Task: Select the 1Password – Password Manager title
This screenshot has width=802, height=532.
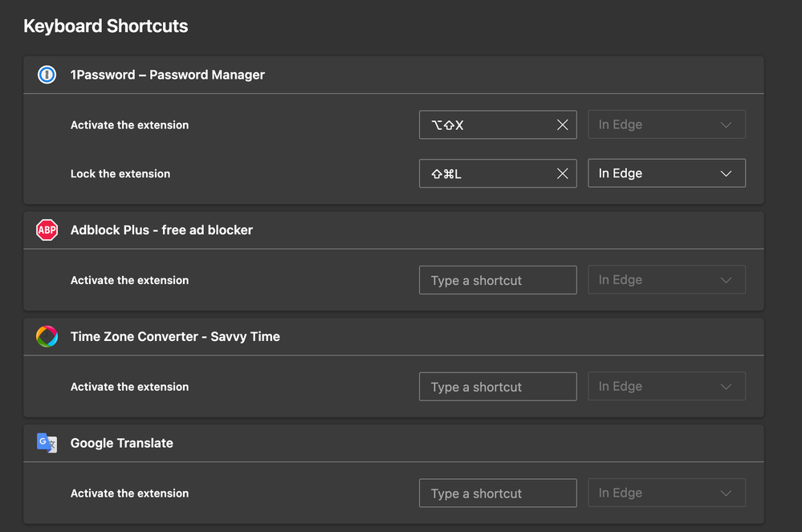Action: coord(167,75)
